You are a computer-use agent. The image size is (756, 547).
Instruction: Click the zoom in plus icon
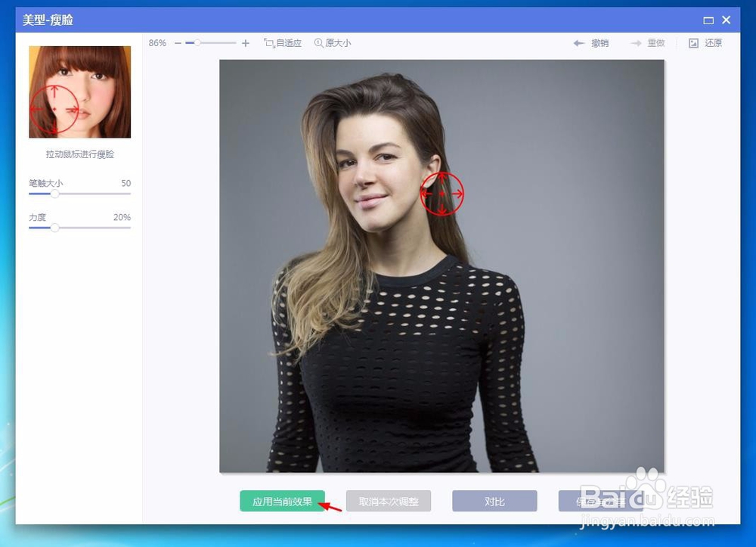click(246, 43)
